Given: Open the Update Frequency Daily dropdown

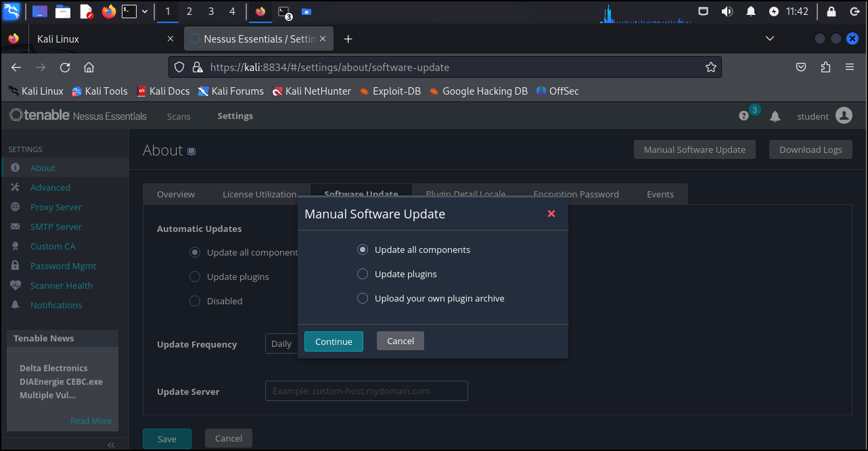Looking at the screenshot, I should point(282,343).
